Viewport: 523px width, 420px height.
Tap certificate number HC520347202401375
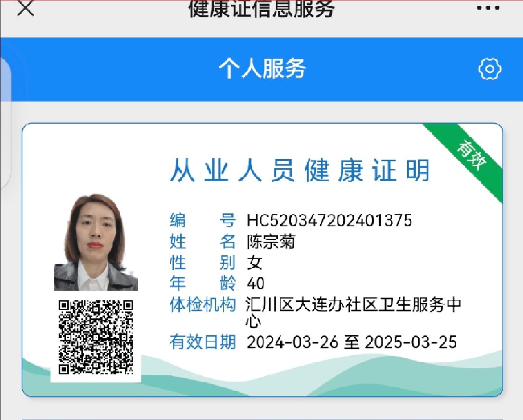tap(329, 221)
